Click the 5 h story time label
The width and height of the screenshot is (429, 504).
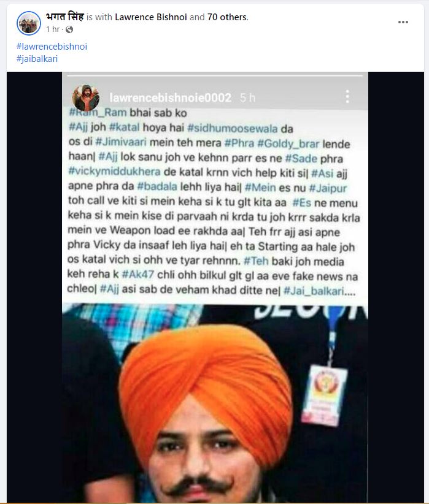247,97
